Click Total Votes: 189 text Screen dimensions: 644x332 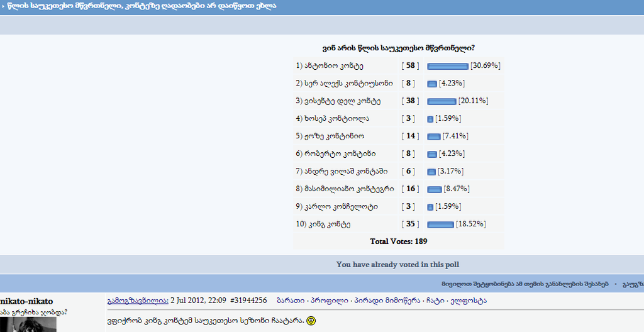point(398,241)
